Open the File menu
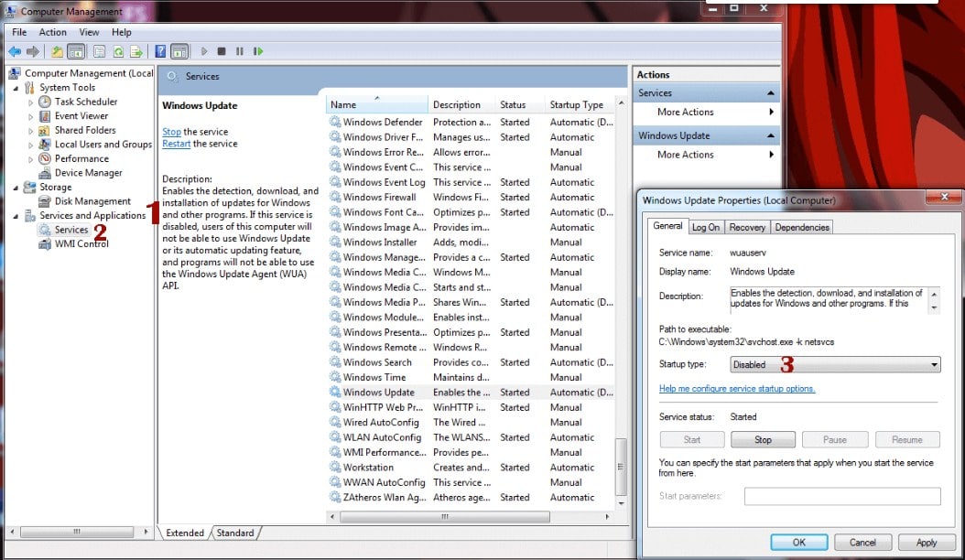The height and width of the screenshot is (560, 965). click(x=19, y=32)
